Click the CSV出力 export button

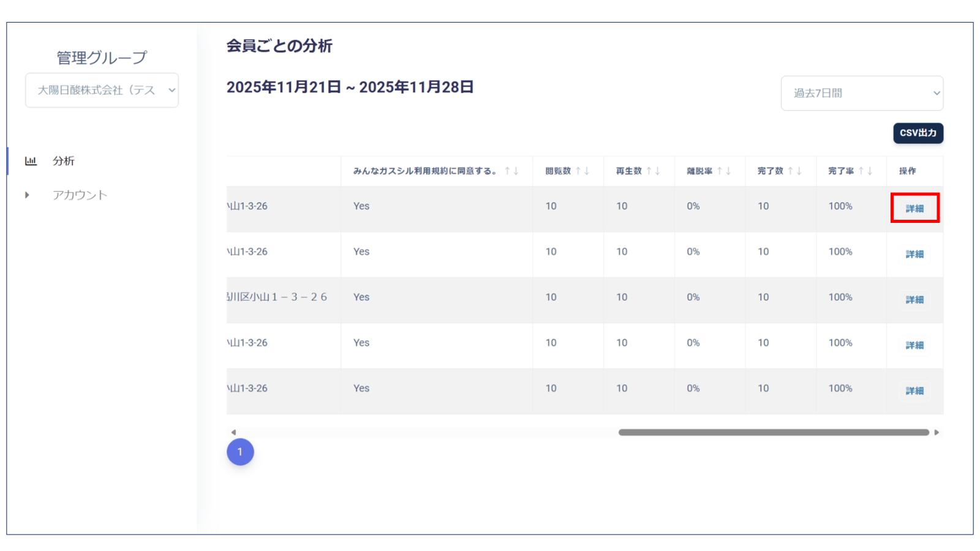[x=918, y=133]
